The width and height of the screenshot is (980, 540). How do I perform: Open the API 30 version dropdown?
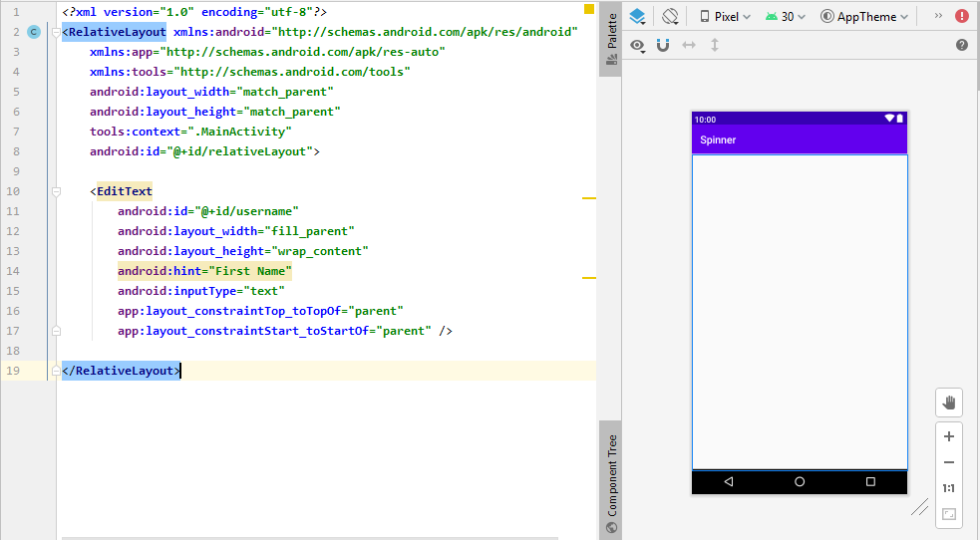[786, 17]
